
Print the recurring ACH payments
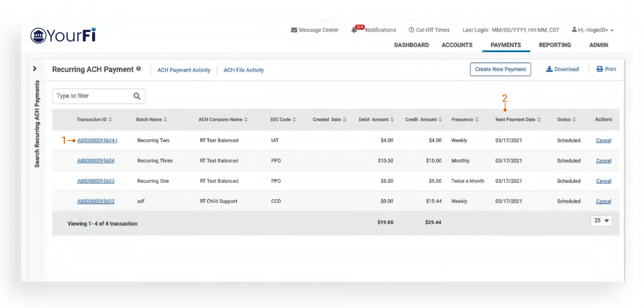click(606, 69)
